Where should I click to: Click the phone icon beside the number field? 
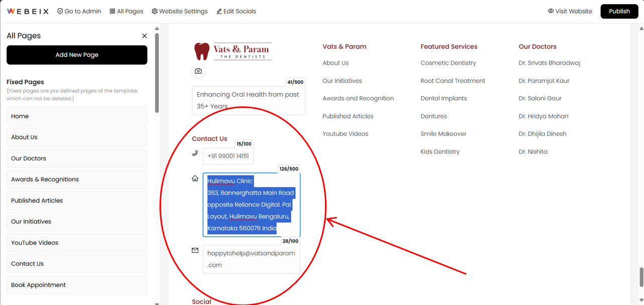[x=195, y=153]
